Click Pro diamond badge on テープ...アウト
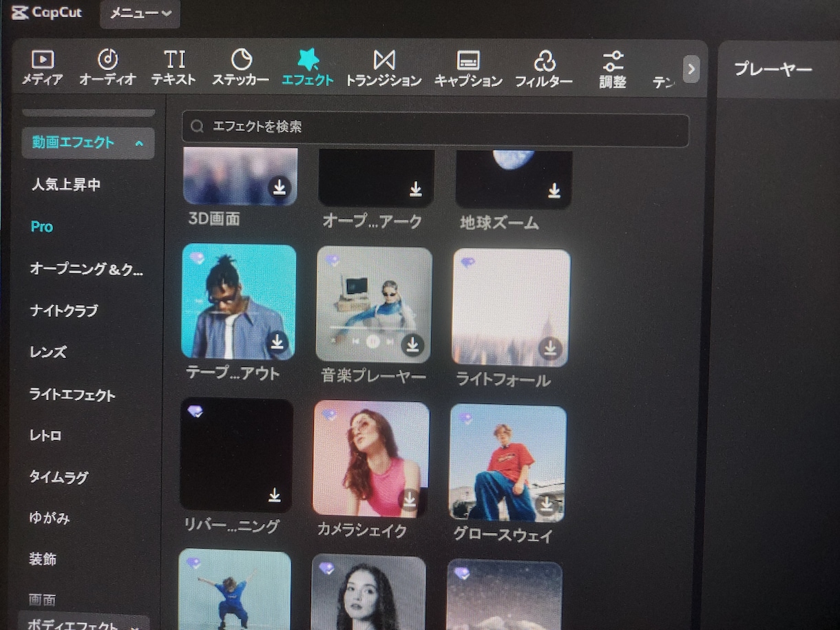Image resolution: width=840 pixels, height=630 pixels. tap(198, 258)
